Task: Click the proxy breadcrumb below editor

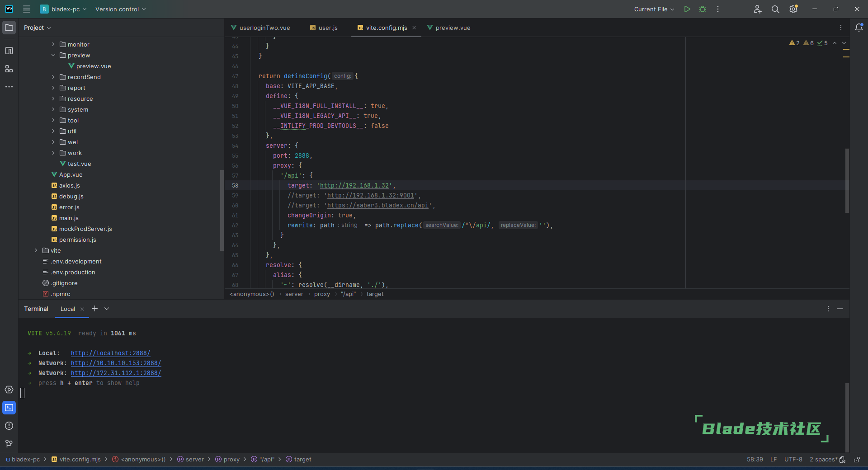Action: click(322, 294)
